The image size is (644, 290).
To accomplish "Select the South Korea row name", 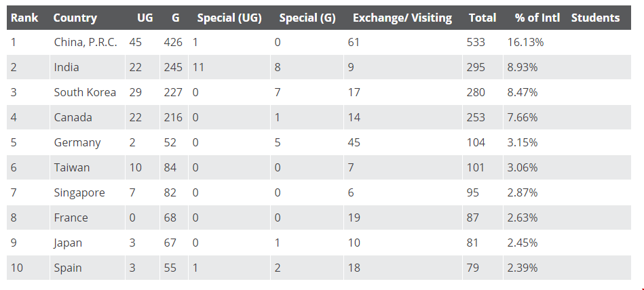I will [x=85, y=92].
